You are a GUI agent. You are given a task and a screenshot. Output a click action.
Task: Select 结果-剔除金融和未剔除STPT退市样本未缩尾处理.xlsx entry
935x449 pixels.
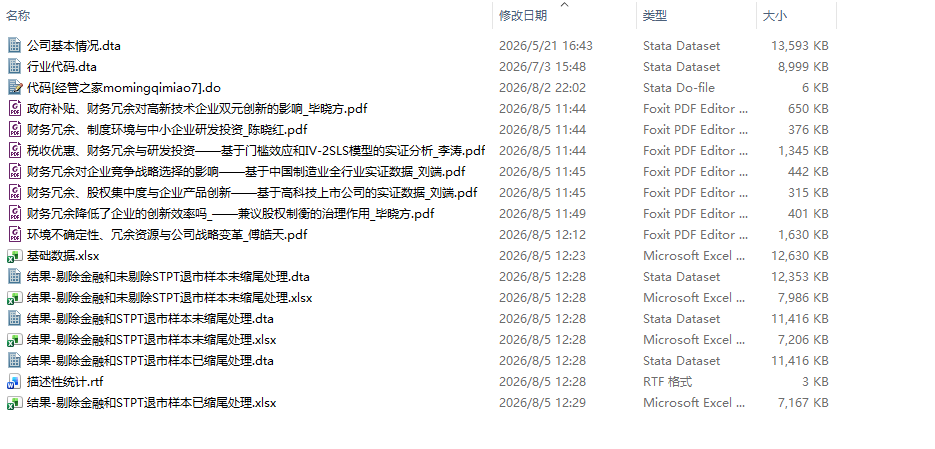tap(169, 298)
